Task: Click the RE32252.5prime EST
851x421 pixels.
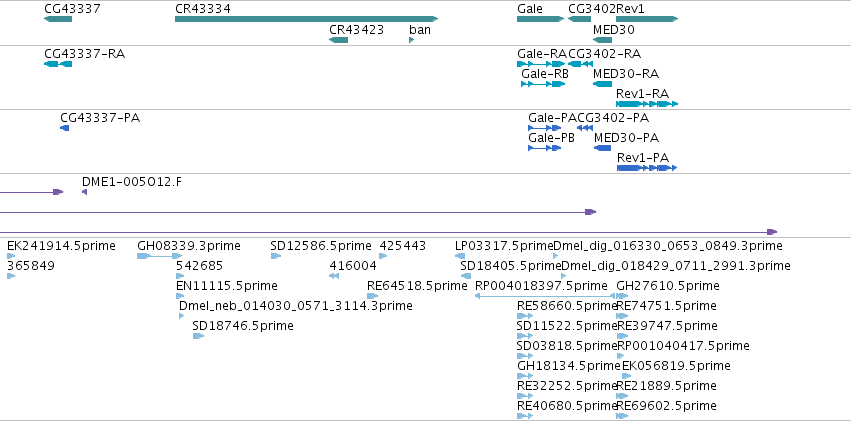Action: [525, 396]
